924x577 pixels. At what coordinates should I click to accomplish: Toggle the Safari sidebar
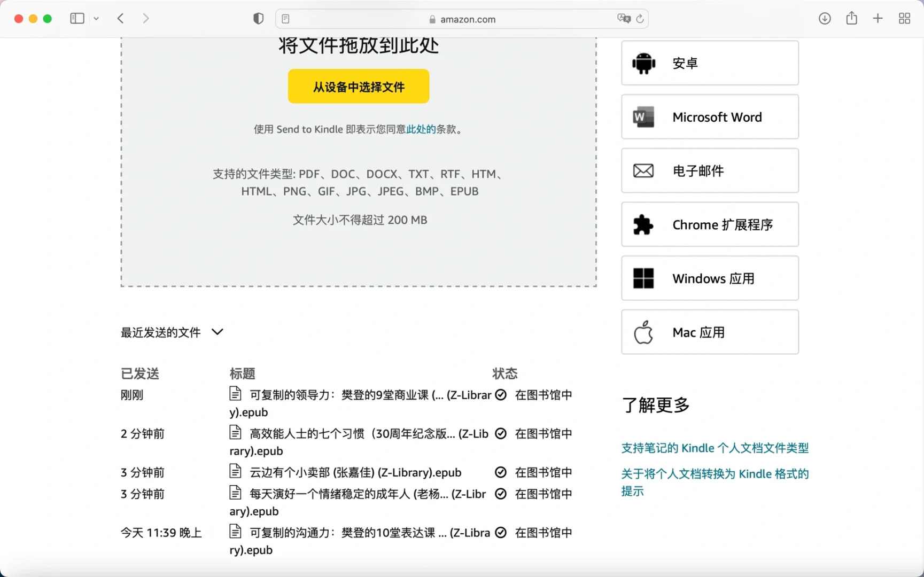(x=77, y=19)
